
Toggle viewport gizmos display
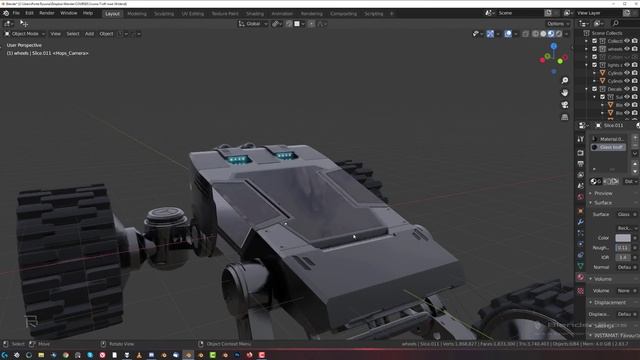[x=490, y=34]
